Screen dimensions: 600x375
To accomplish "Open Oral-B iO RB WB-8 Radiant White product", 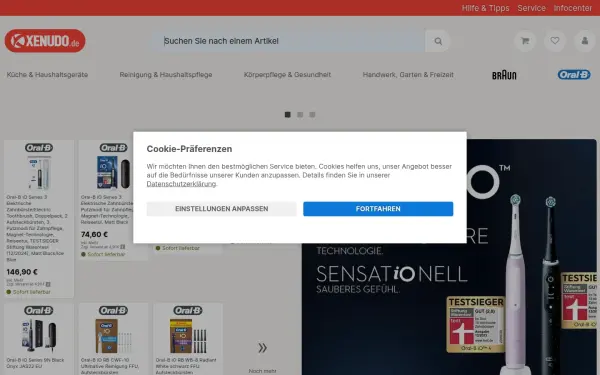I will (x=188, y=339).
